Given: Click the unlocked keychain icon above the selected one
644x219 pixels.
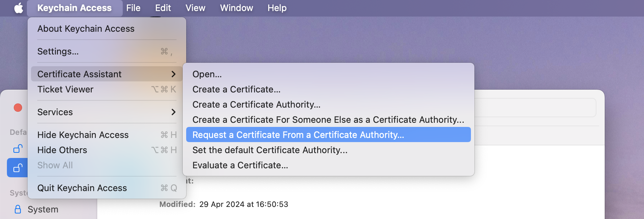Looking at the screenshot, I should (18, 149).
